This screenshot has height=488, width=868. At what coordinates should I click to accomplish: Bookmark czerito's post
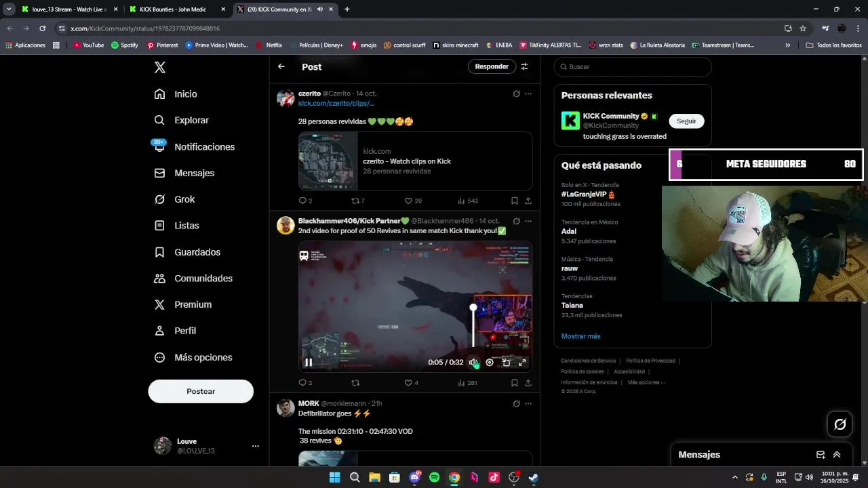click(x=515, y=201)
